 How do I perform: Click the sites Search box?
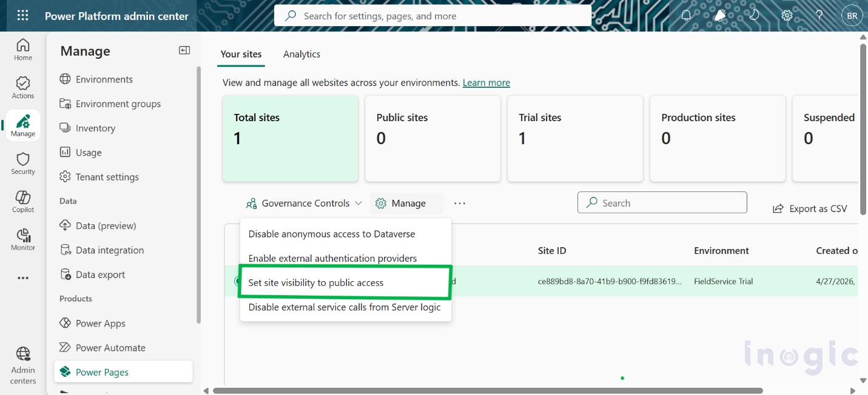click(x=662, y=203)
